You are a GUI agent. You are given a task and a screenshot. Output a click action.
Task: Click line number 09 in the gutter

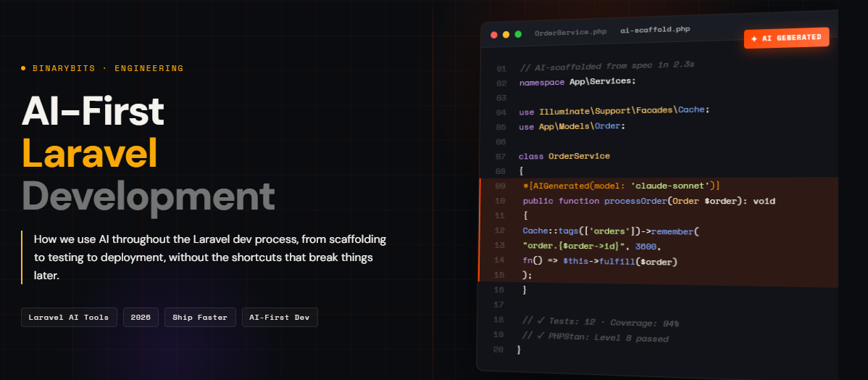click(500, 186)
